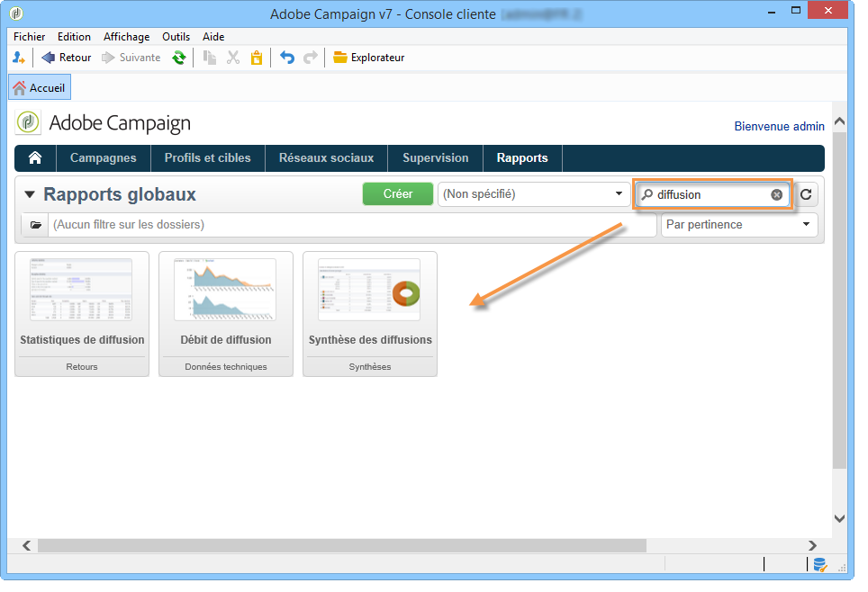Click the vertical scrollbar down arrow
868x592 pixels.
click(x=839, y=518)
